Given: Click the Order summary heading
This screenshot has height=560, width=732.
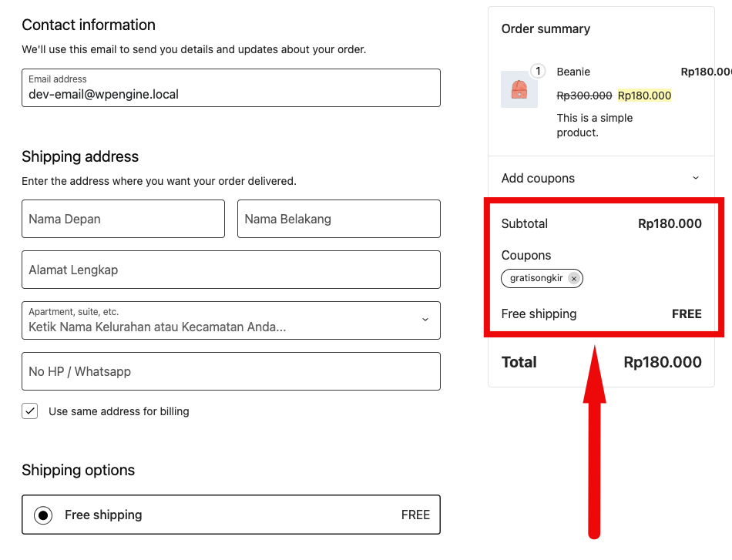Looking at the screenshot, I should pos(546,29).
